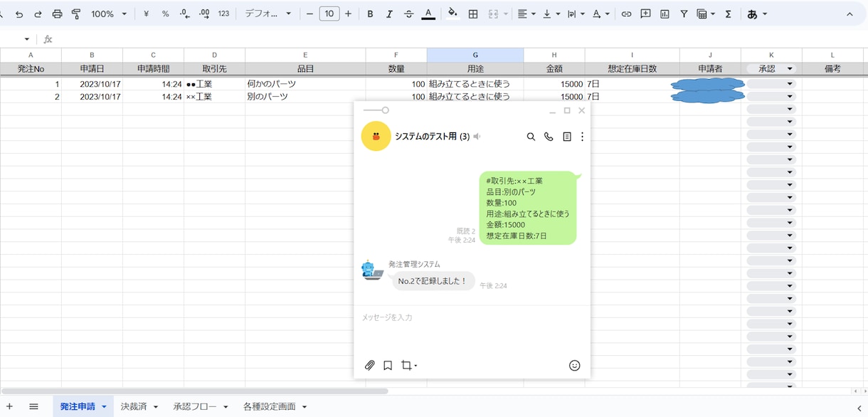
Task: Insert a comment from toolbar
Action: click(x=645, y=14)
